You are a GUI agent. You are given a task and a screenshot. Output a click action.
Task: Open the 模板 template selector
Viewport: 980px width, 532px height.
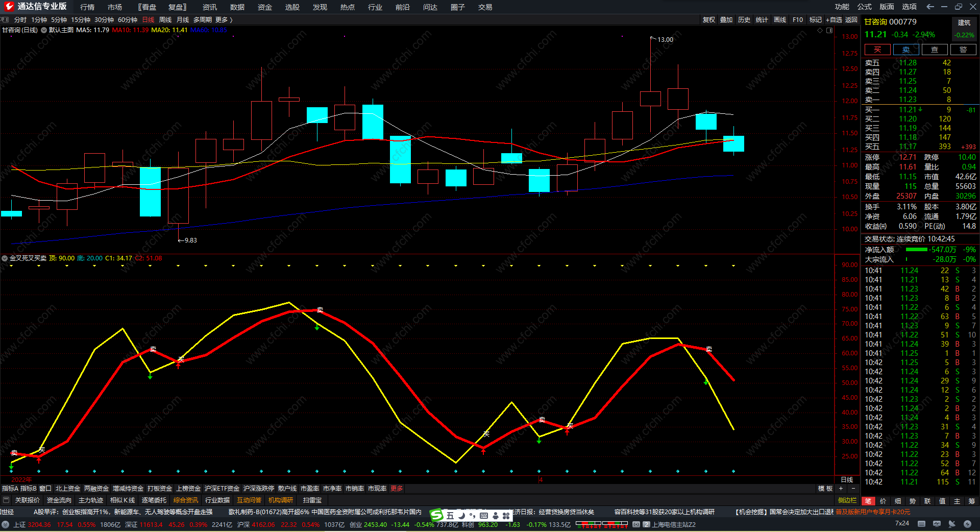tap(825, 489)
